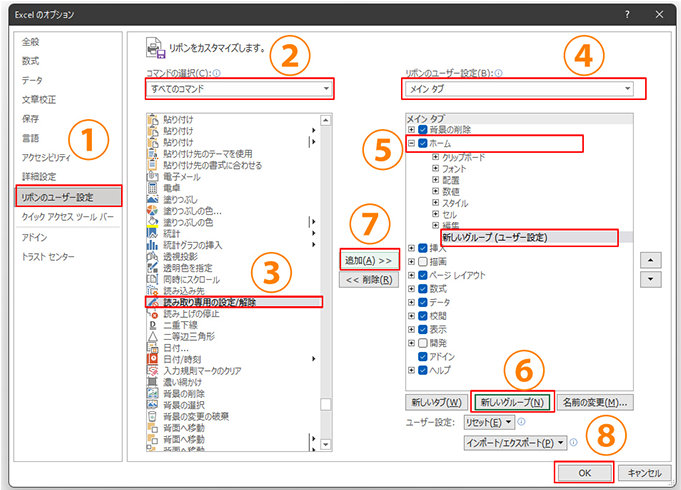681x490 pixels.
Task: Click the << 削除(R) button
Action: pyautogui.click(x=369, y=280)
